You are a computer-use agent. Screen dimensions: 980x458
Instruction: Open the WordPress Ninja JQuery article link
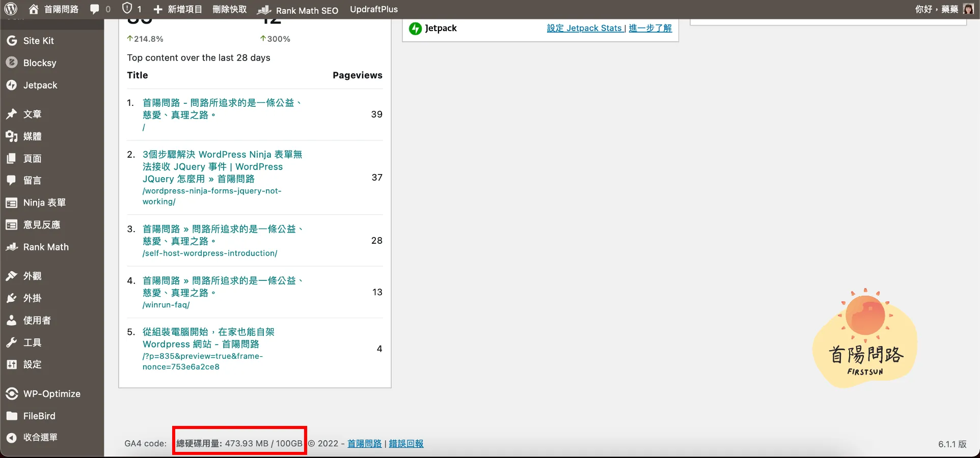[x=222, y=166]
